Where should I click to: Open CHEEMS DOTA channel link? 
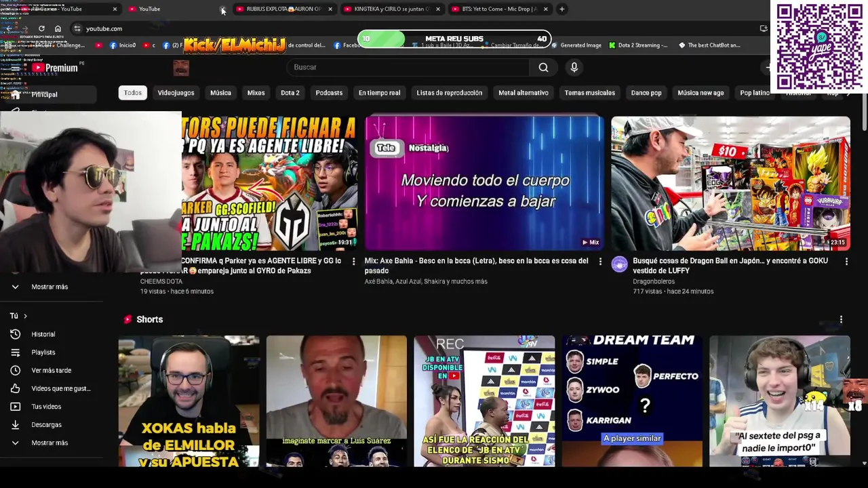click(x=161, y=281)
